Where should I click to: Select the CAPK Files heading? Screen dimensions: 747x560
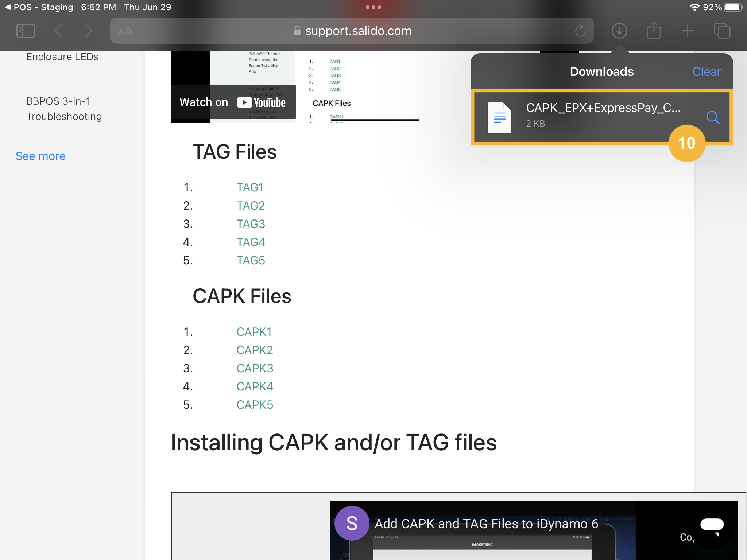(x=242, y=296)
